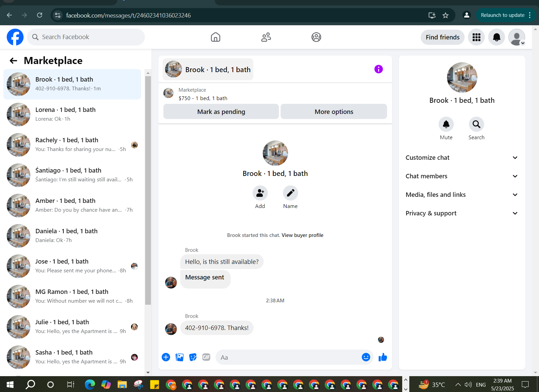Image resolution: width=539 pixels, height=392 pixels.
Task: Click Mark as pending button
Action: pos(221,112)
